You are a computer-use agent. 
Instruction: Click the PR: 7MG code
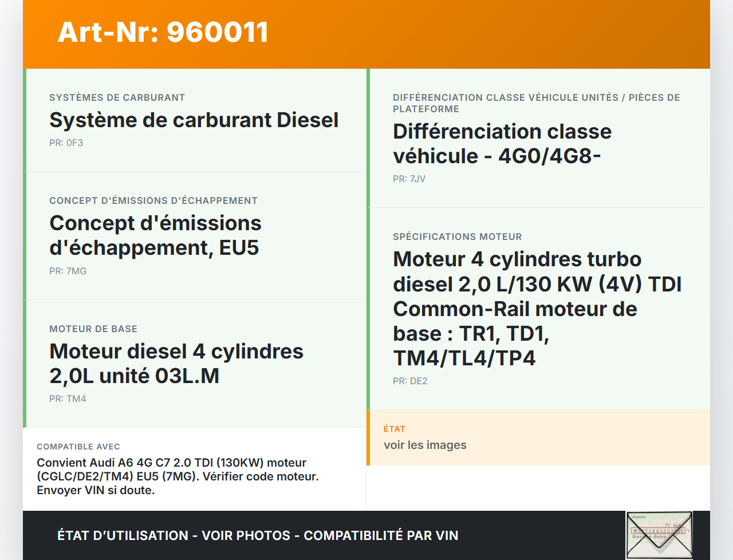68,271
